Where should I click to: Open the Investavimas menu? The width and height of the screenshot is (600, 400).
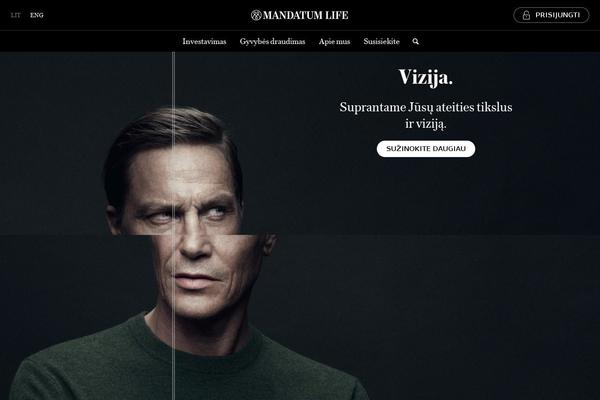pyautogui.click(x=204, y=41)
